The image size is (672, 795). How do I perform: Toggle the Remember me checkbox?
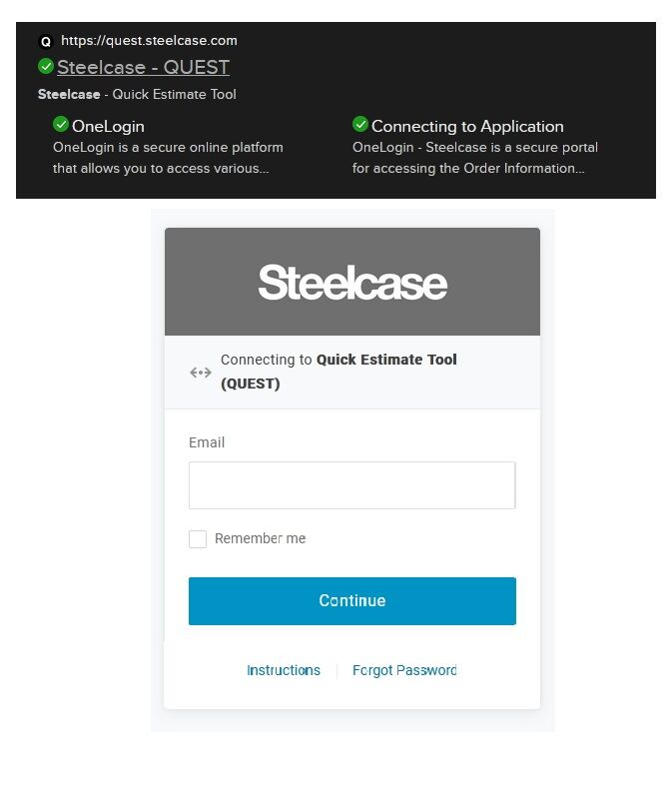click(198, 539)
